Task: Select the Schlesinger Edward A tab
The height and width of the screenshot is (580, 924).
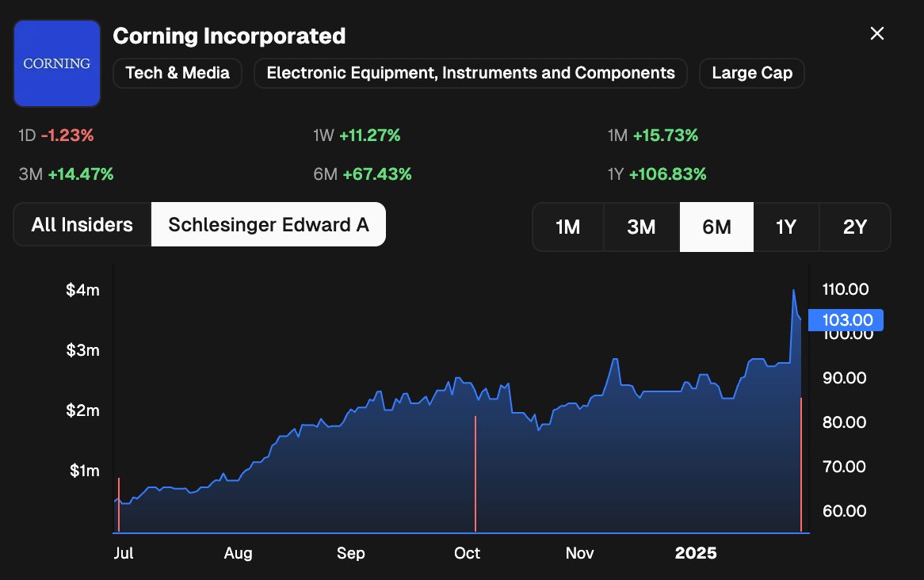Action: 269,224
